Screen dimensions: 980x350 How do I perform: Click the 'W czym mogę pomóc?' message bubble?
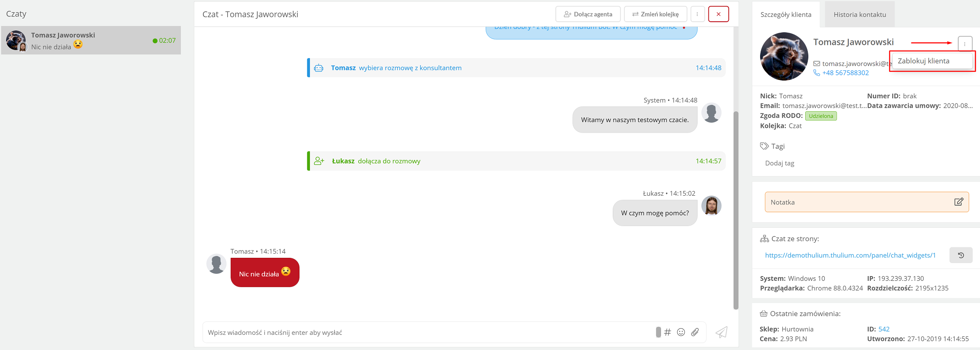click(655, 213)
